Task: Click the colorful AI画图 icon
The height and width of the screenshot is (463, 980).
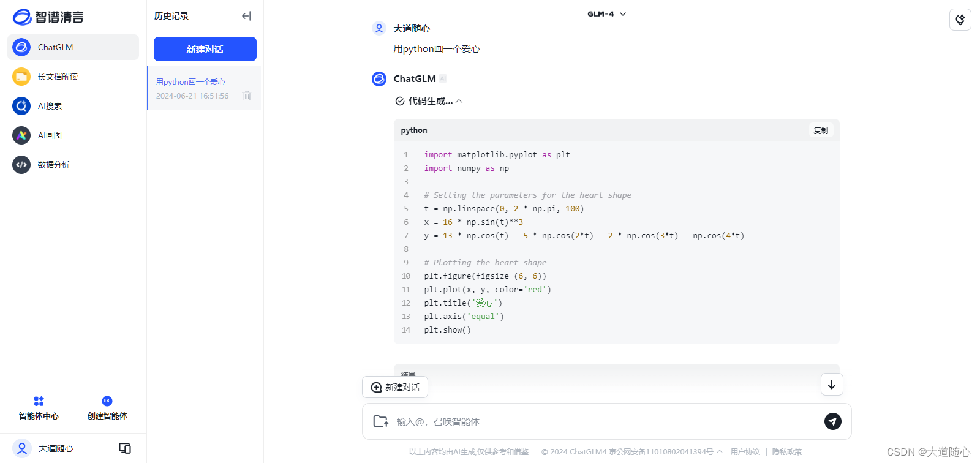Action: coord(21,135)
